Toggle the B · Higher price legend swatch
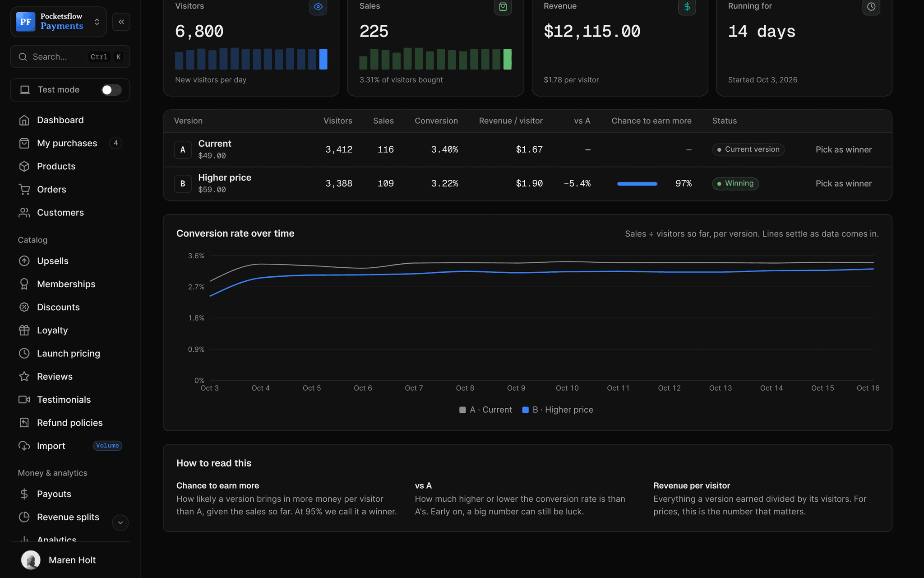The image size is (924, 578). [525, 410]
